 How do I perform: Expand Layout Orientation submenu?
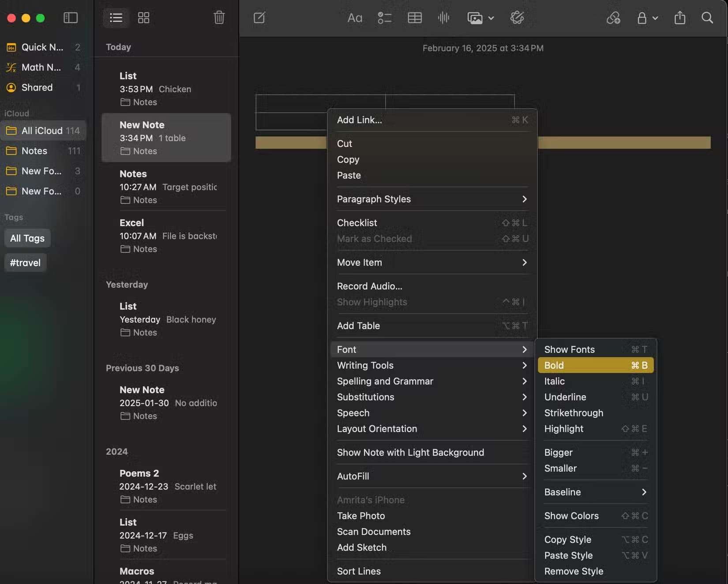pos(432,429)
